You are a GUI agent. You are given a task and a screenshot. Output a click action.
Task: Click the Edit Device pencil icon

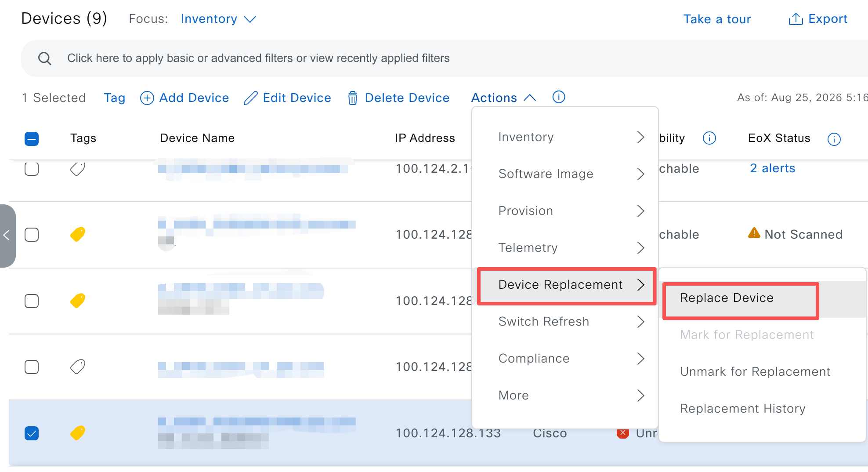[x=250, y=98]
